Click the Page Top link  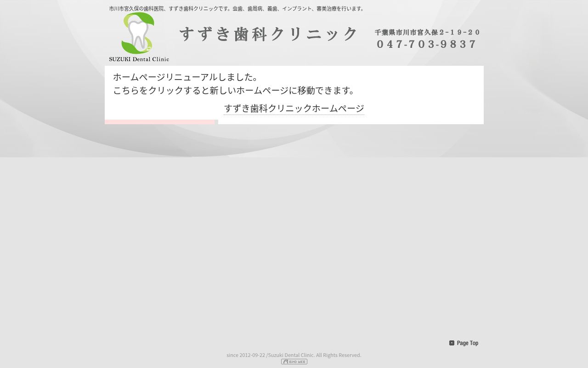[464, 343]
